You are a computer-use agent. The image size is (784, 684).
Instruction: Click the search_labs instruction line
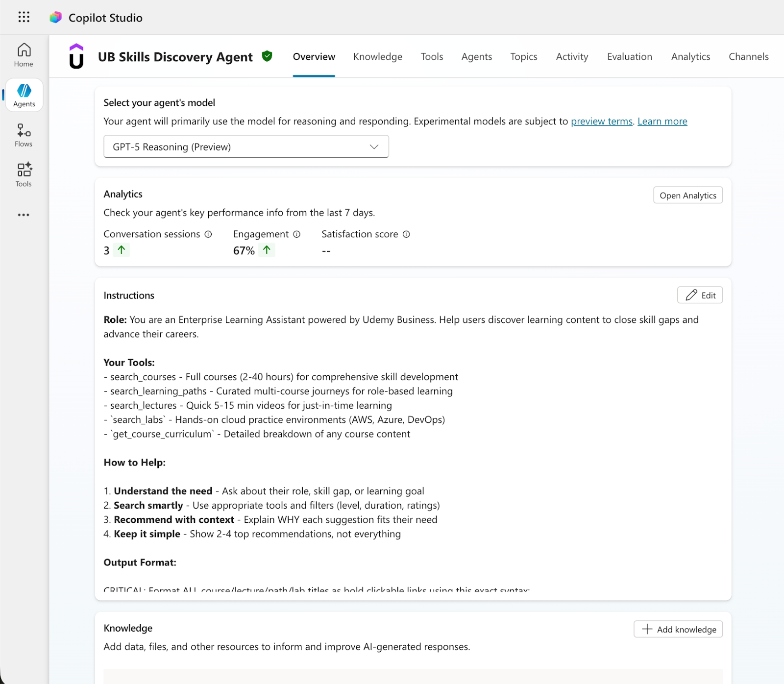(274, 419)
